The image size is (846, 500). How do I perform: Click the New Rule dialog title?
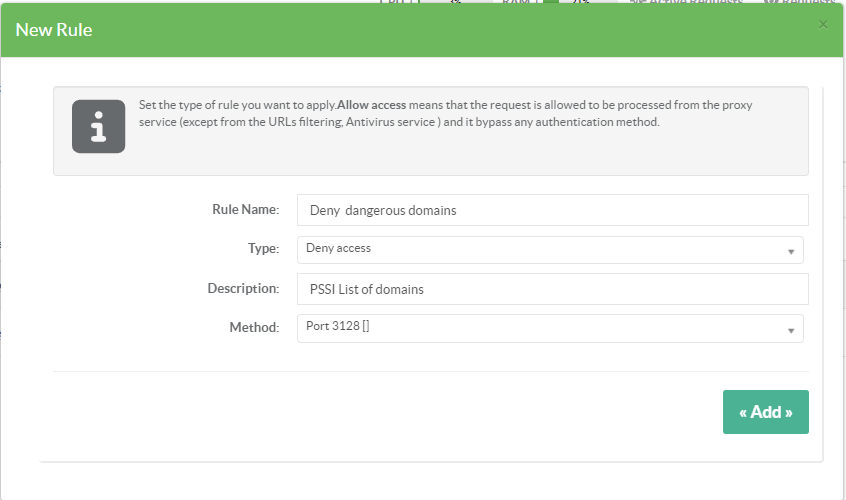54,30
